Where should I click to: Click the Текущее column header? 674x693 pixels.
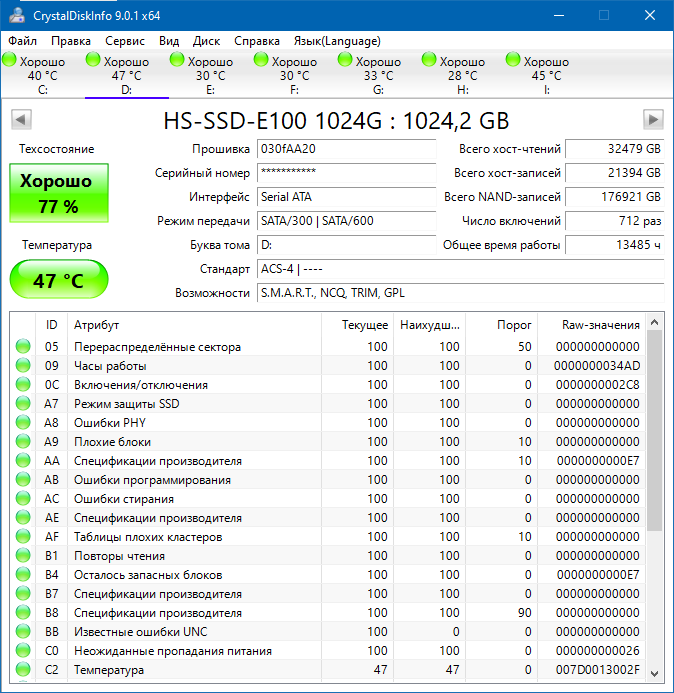358,325
